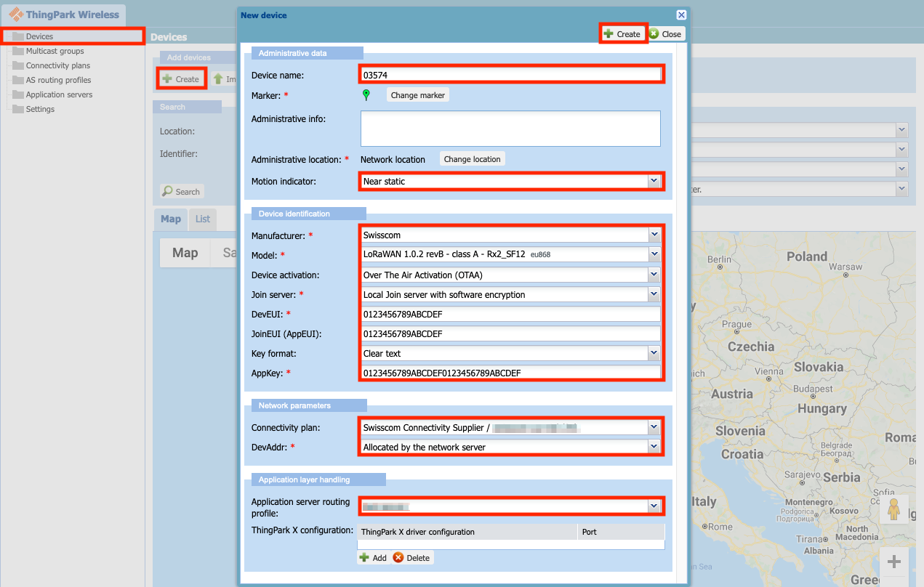The height and width of the screenshot is (587, 924).
Task: Click the Administrative info text area
Action: (510, 129)
